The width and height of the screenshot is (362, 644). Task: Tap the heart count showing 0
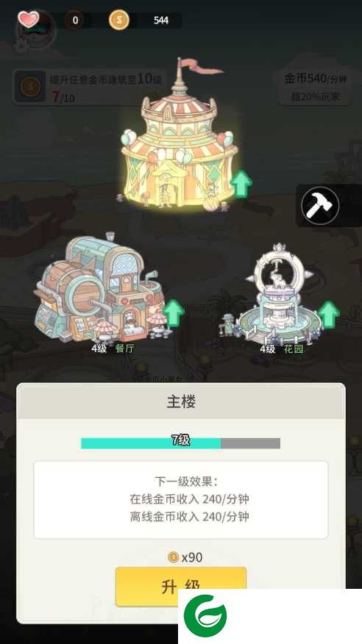75,20
